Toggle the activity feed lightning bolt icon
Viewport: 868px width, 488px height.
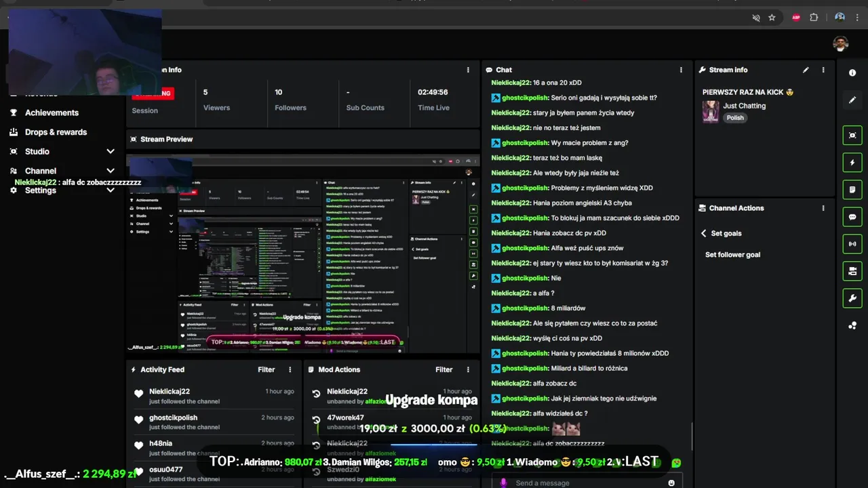[x=852, y=163]
